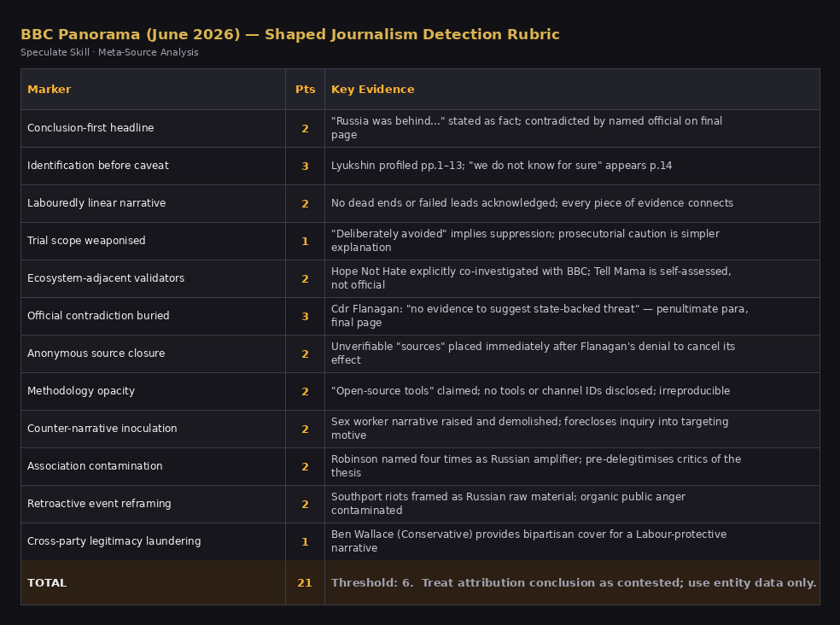
Task: Click the 'Lyukshin profiled pp.1–13' evidence text
Action: click(x=501, y=166)
